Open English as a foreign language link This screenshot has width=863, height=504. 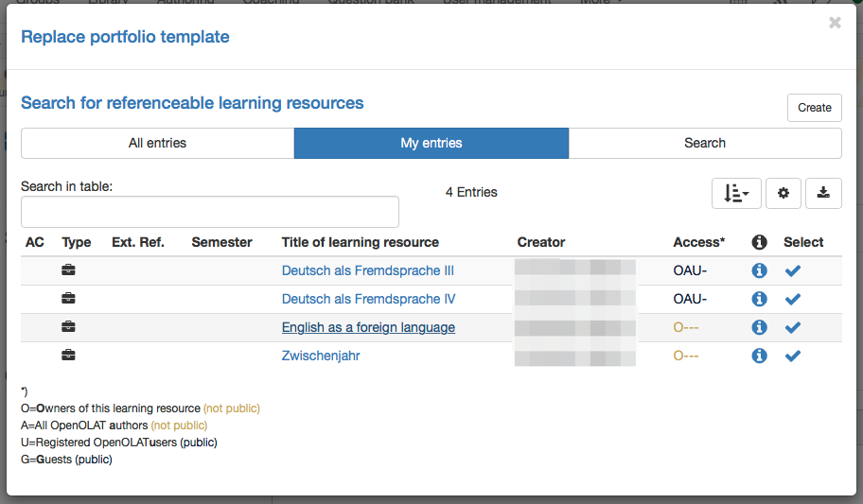(x=368, y=328)
